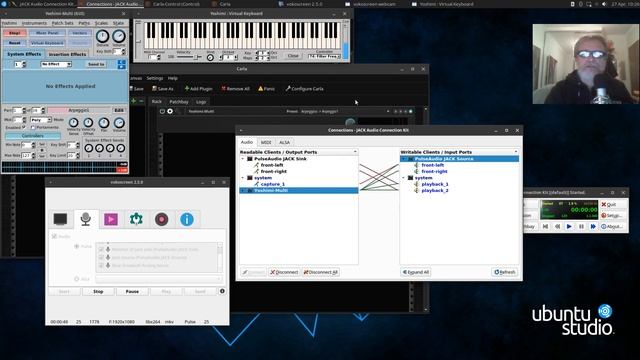Open the vokoscreen settings gear tab
Screen dimensions: 640x360
pyautogui.click(x=136, y=219)
